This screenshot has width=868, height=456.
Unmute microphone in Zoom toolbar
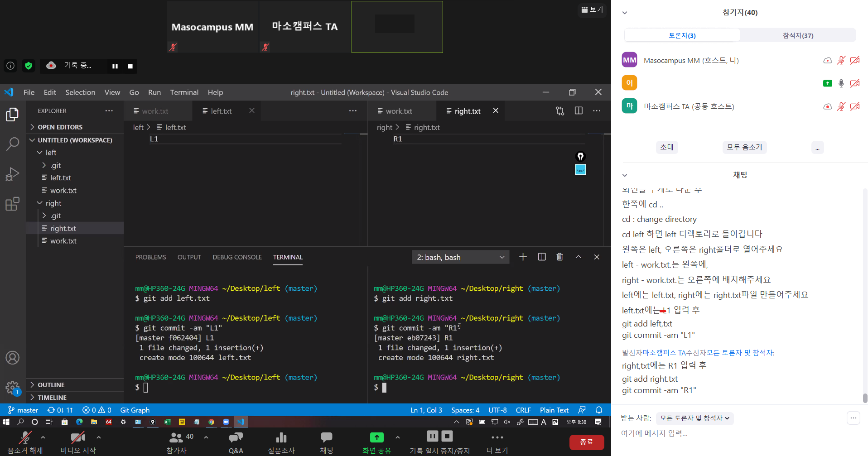[x=25, y=437]
